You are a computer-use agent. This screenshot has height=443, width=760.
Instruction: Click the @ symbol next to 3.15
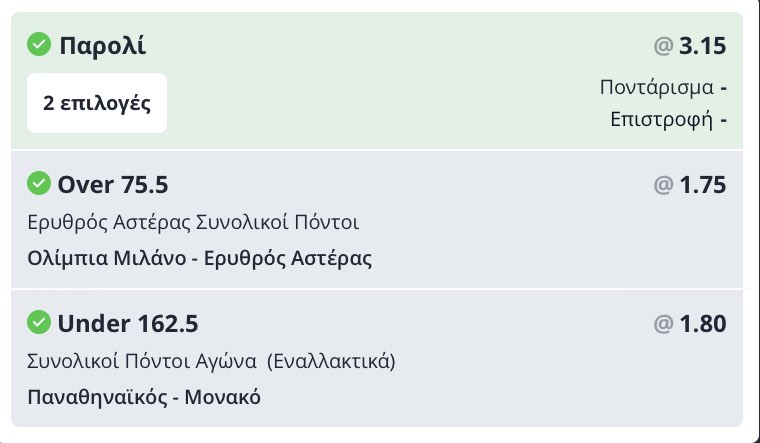(x=664, y=46)
